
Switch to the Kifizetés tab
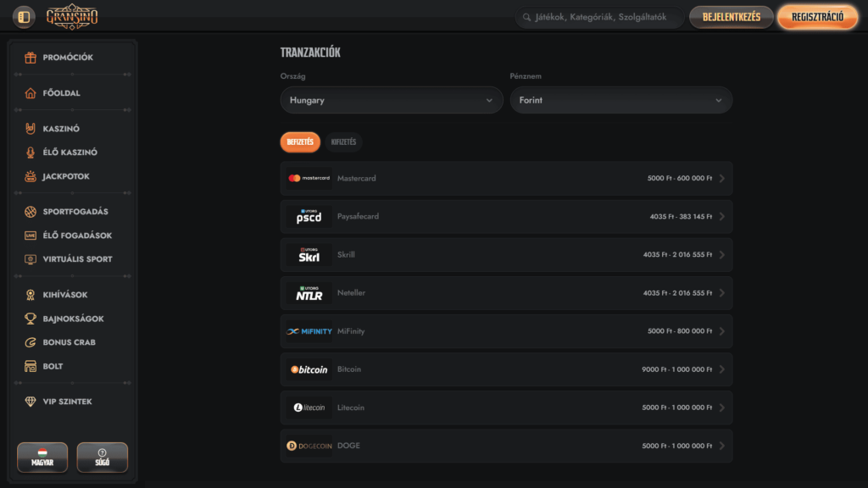(x=343, y=142)
